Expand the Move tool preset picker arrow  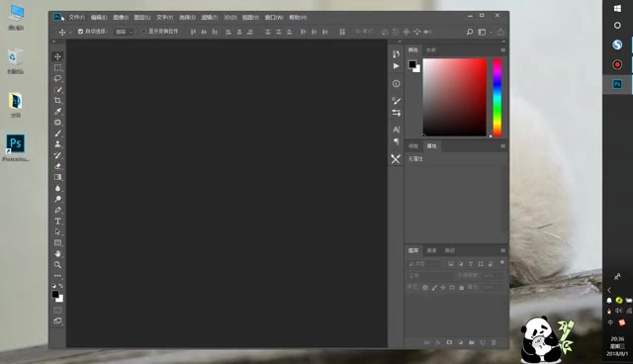70,32
